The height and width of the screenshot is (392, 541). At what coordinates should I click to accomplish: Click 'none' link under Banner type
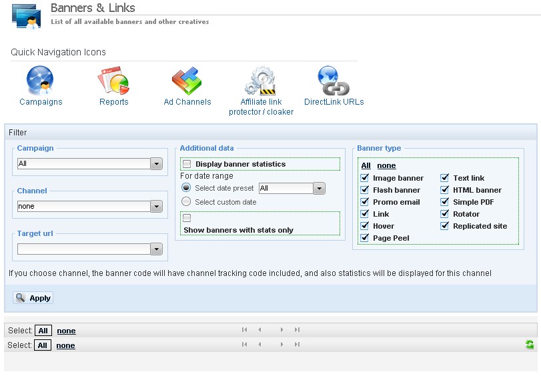(x=386, y=165)
